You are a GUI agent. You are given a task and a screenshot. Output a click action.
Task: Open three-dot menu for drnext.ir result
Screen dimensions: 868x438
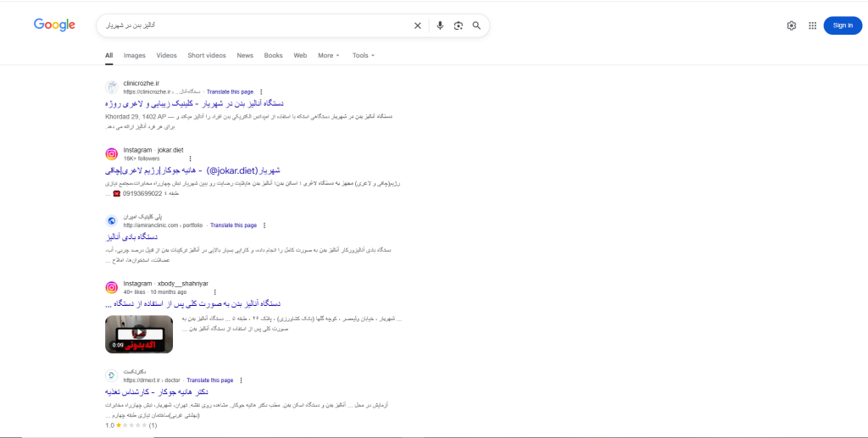242,380
